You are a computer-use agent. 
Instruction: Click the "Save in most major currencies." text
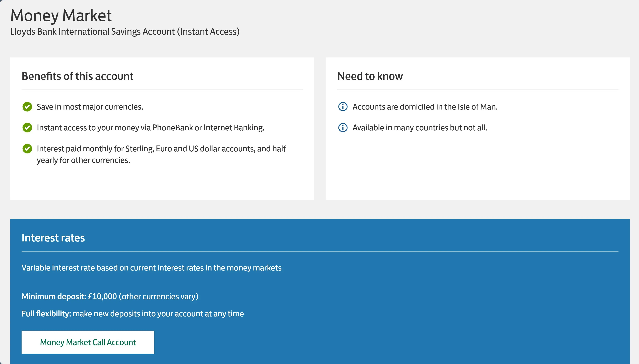(x=90, y=107)
